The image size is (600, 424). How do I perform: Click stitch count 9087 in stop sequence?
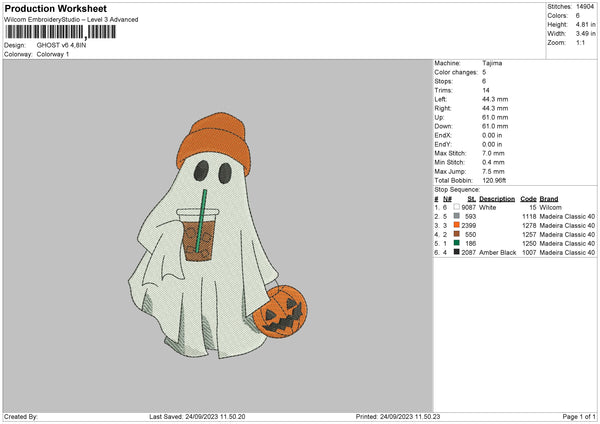click(468, 207)
